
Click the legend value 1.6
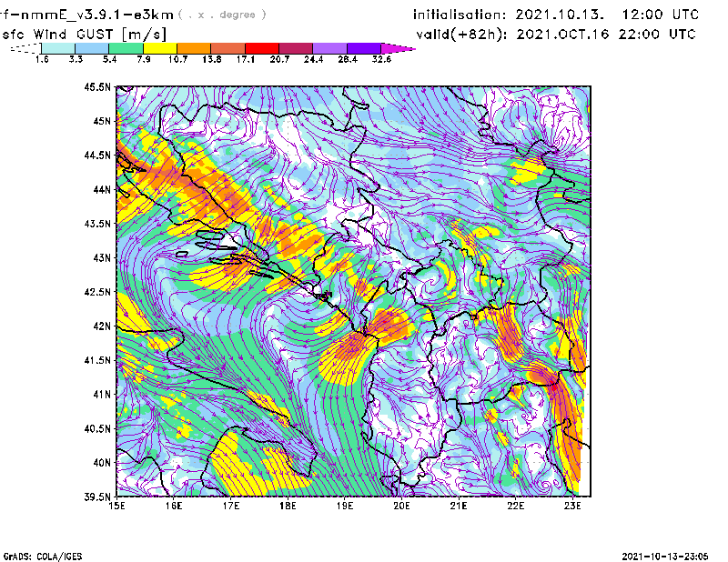(42, 59)
